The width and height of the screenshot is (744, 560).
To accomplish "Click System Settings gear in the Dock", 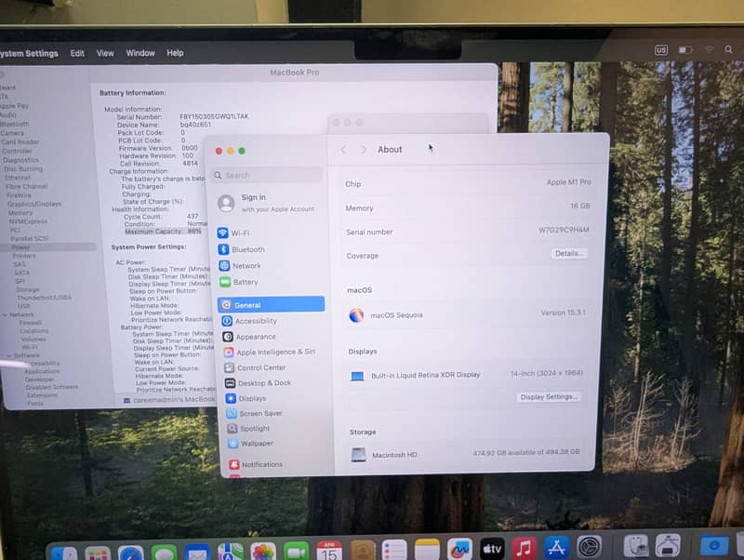I will point(590,546).
